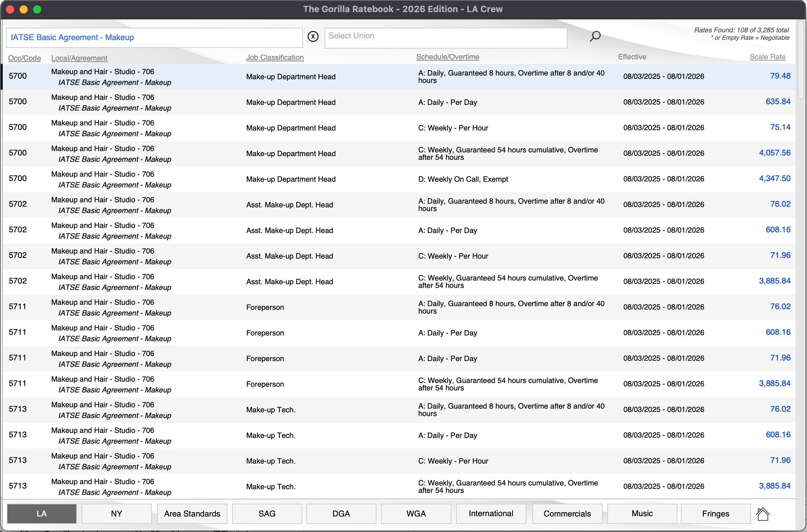Open the WGA tab
The width and height of the screenshot is (807, 532).
pyautogui.click(x=416, y=514)
